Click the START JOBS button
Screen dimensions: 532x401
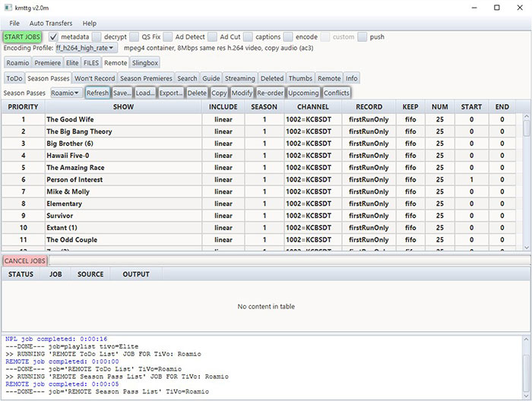point(22,37)
